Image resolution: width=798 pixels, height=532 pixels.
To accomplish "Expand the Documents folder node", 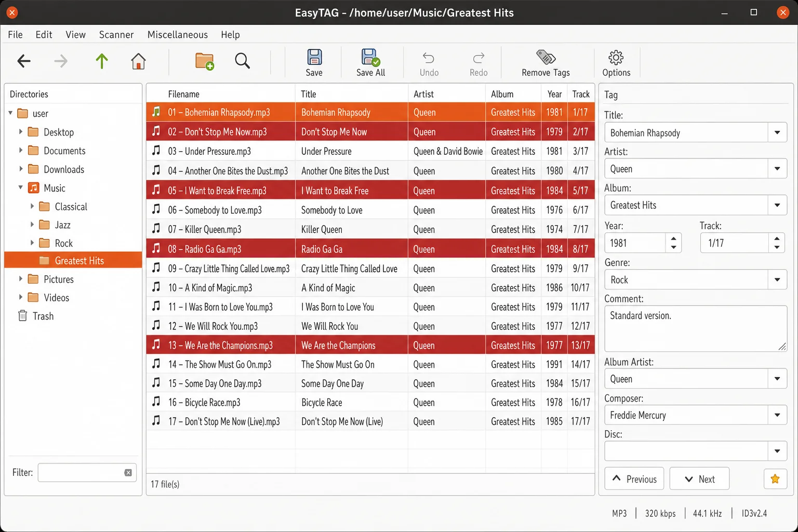I will tap(21, 150).
